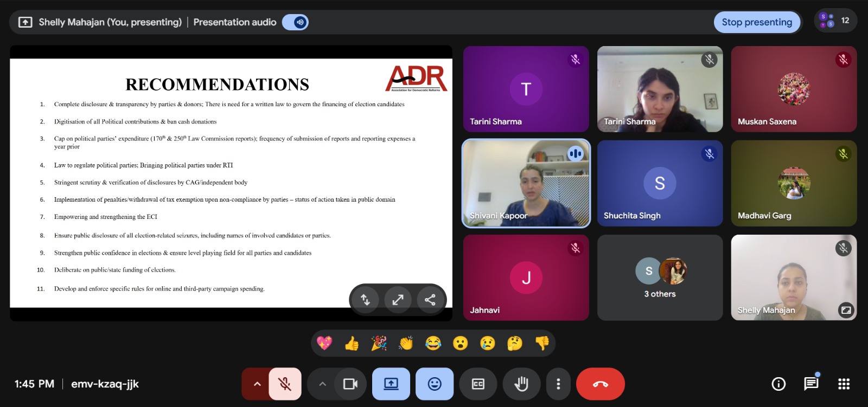Toggle the camera button
Image resolution: width=868 pixels, height=407 pixels.
(x=350, y=384)
